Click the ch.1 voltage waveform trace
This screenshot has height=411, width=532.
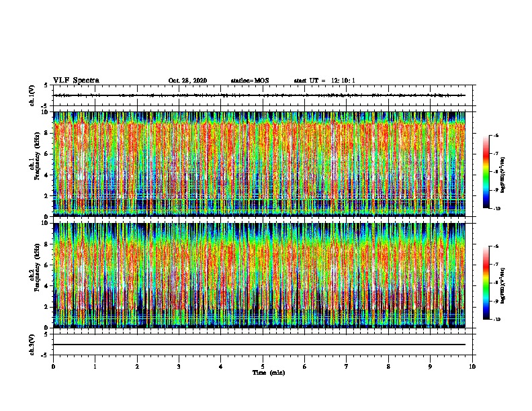pos(259,95)
